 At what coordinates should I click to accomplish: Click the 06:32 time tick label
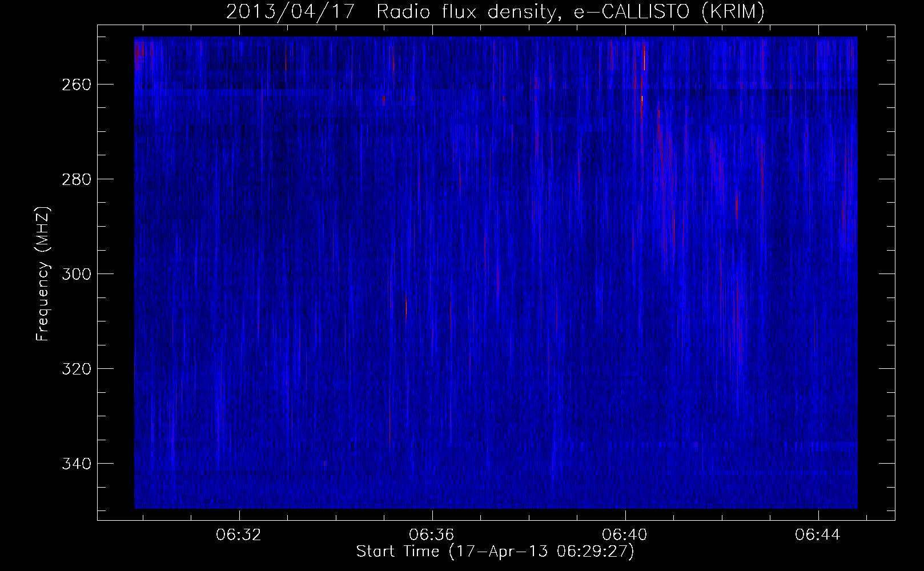click(x=239, y=535)
